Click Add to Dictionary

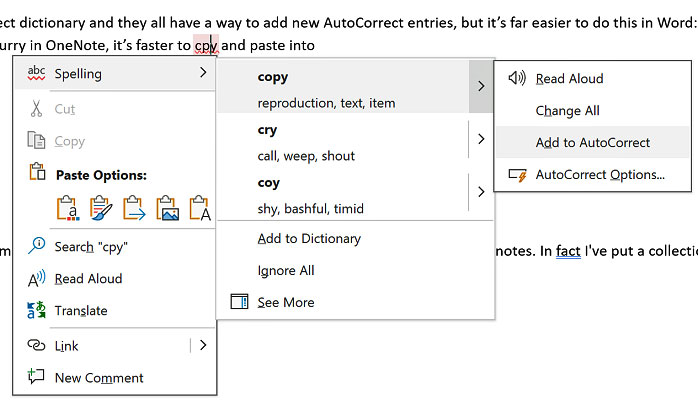coord(309,238)
